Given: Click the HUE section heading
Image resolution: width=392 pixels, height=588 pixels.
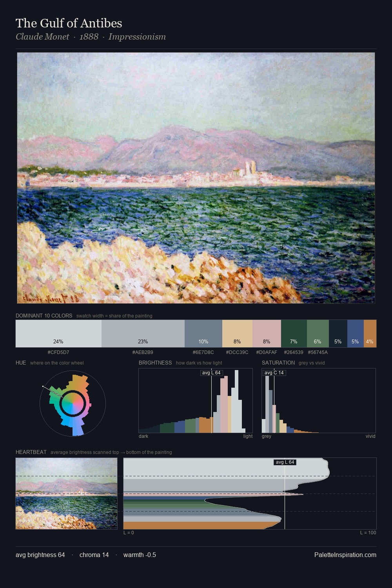Looking at the screenshot, I should (x=21, y=363).
